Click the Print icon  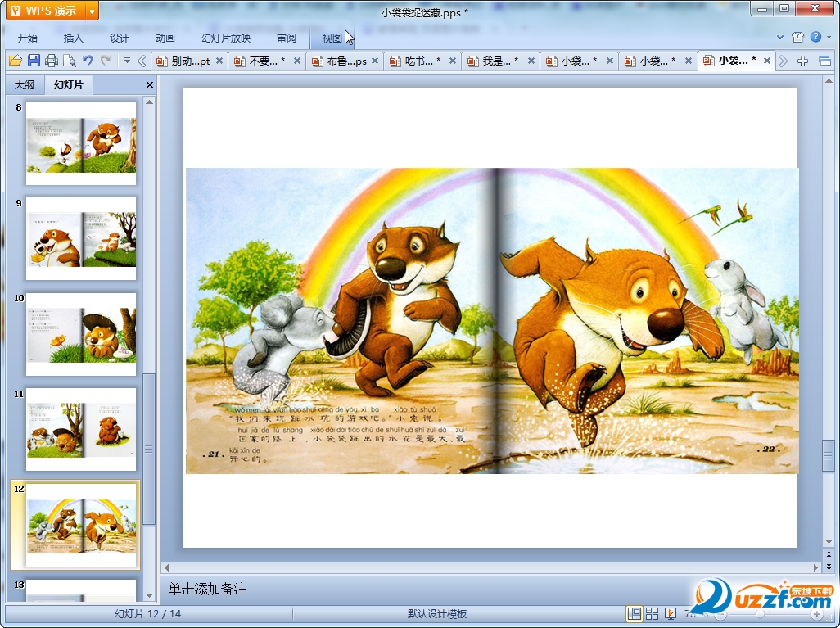pos(52,61)
